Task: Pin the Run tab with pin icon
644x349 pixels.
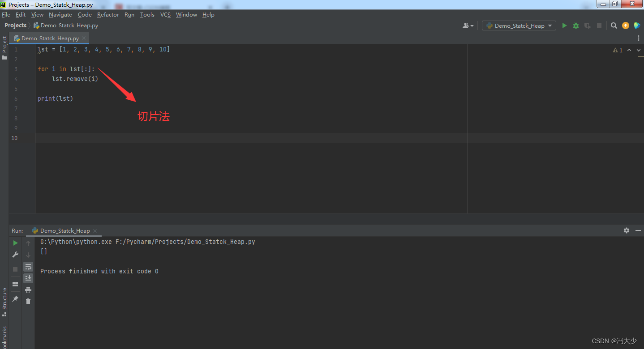Action: (x=15, y=298)
